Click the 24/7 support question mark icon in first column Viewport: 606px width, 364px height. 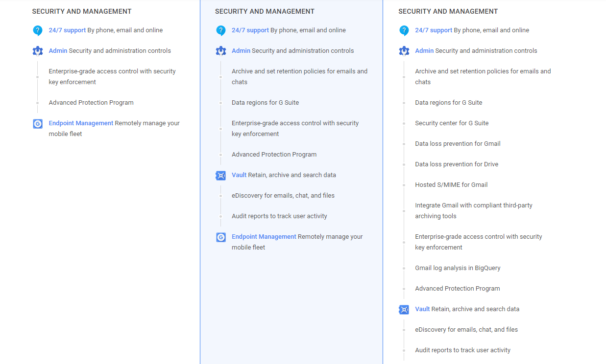click(x=38, y=30)
